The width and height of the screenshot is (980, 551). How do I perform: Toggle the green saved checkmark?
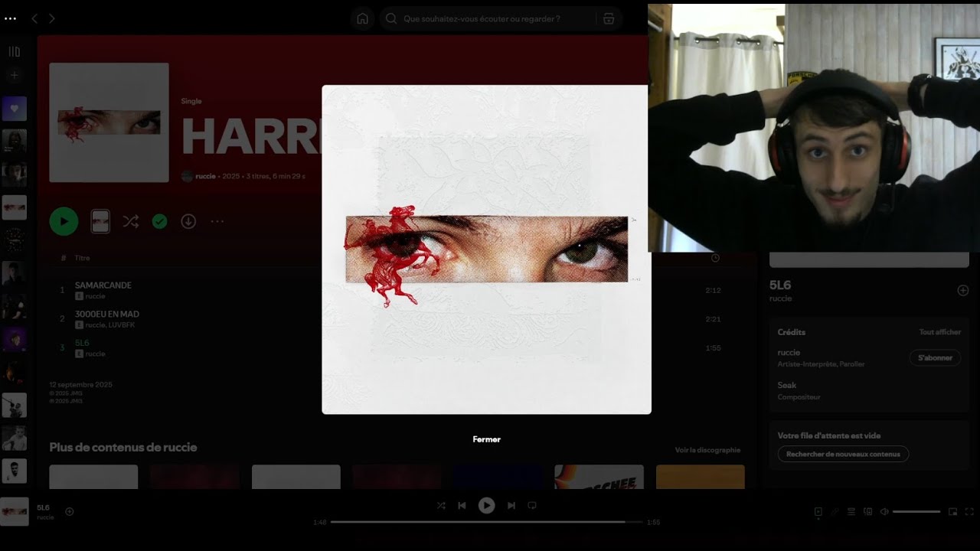(x=159, y=221)
